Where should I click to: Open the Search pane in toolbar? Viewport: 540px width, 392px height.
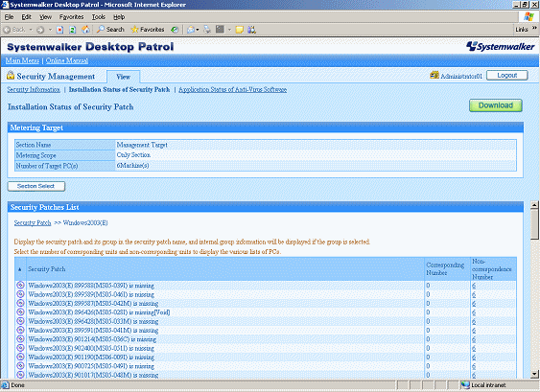(110, 30)
